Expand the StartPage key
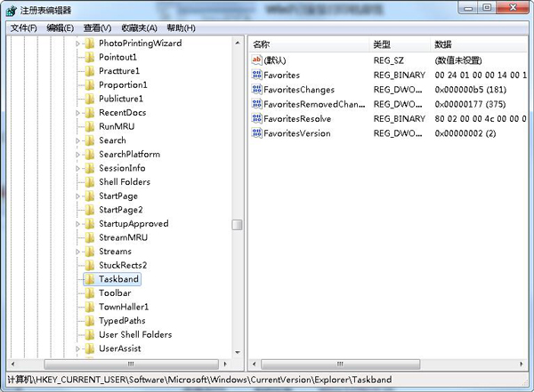Screen dimensions: 534x392 coord(77,196)
